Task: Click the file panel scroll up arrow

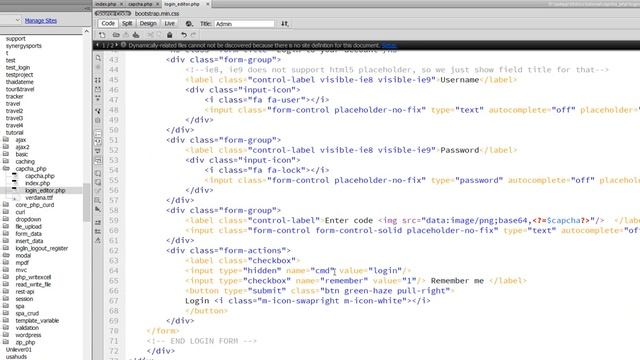Action: tap(87, 31)
